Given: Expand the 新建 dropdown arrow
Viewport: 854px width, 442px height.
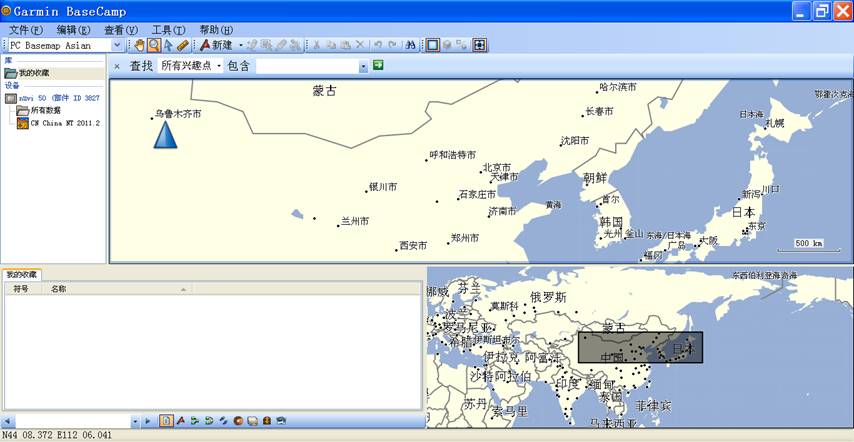Looking at the screenshot, I should [x=241, y=45].
